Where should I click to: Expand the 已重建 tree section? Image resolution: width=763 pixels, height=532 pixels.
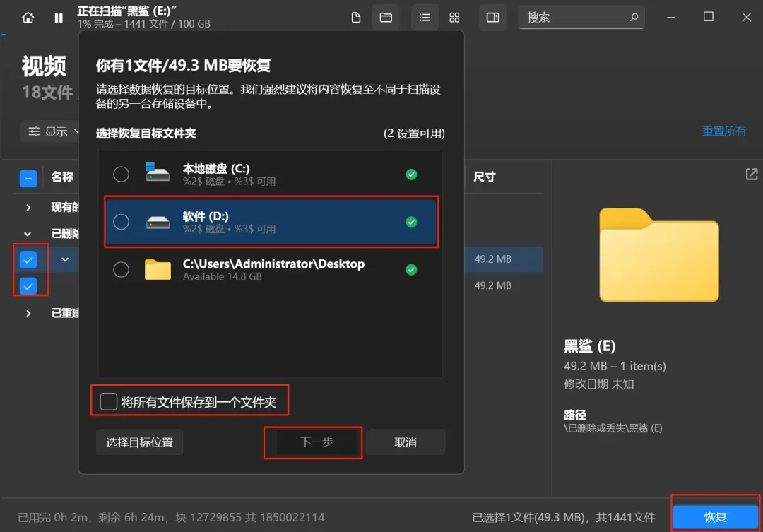point(28,312)
